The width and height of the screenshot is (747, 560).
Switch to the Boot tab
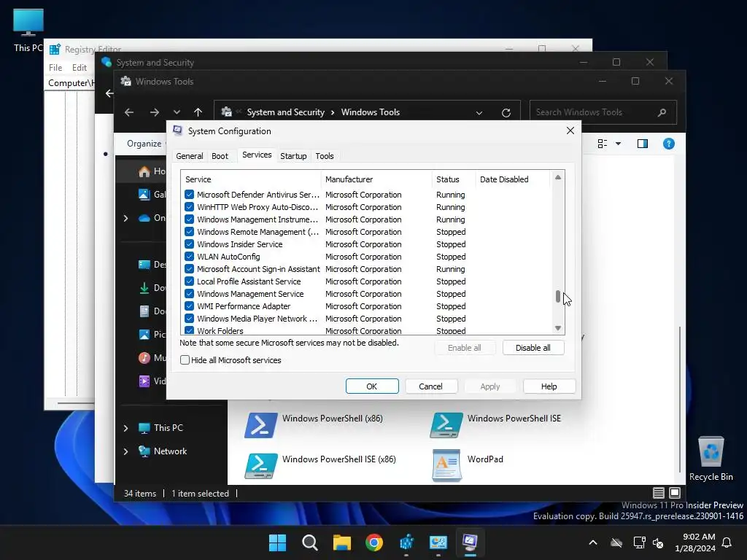click(x=220, y=156)
